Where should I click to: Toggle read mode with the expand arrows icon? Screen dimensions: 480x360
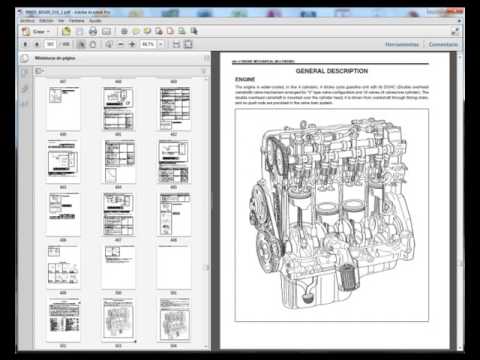click(x=455, y=31)
